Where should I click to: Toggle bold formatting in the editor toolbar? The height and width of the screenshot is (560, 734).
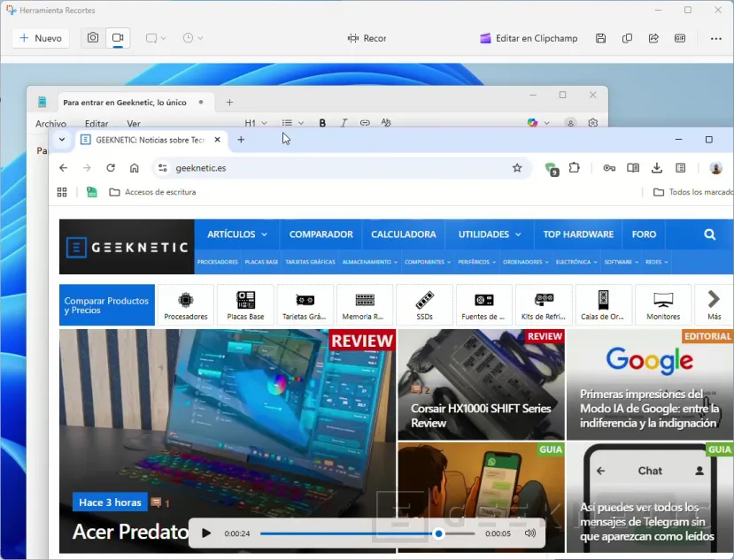[322, 122]
